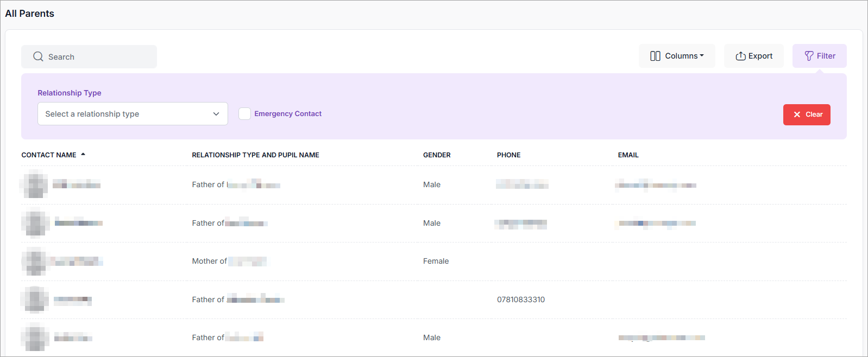Click the chevron in relationship type select
The image size is (868, 357).
[x=216, y=114]
